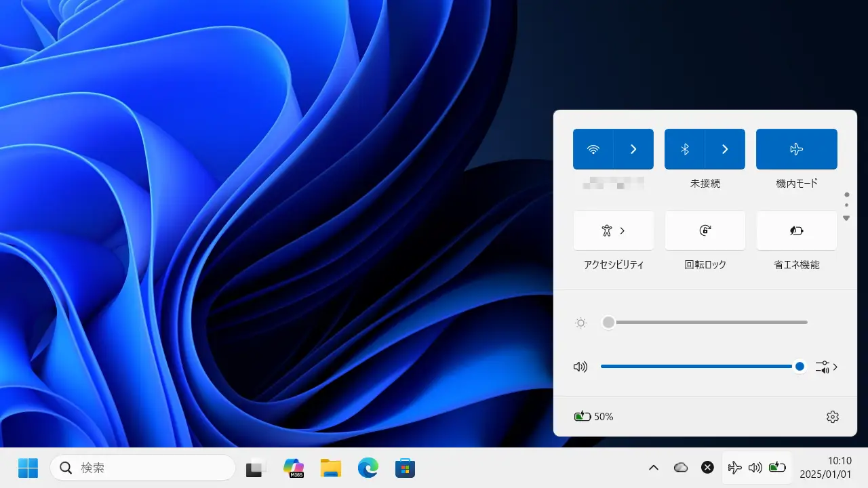This screenshot has height=488, width=868.
Task: Toggle Wi-Fi on or off
Action: (593, 149)
